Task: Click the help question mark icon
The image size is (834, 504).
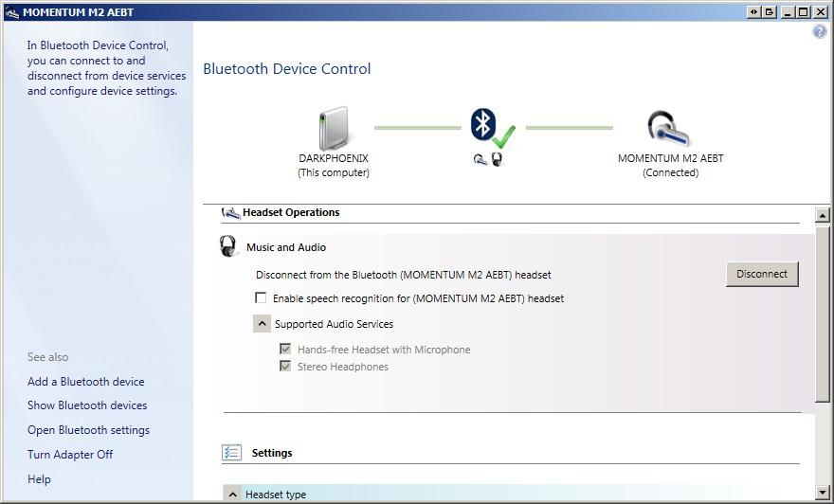Action: pyautogui.click(x=819, y=32)
